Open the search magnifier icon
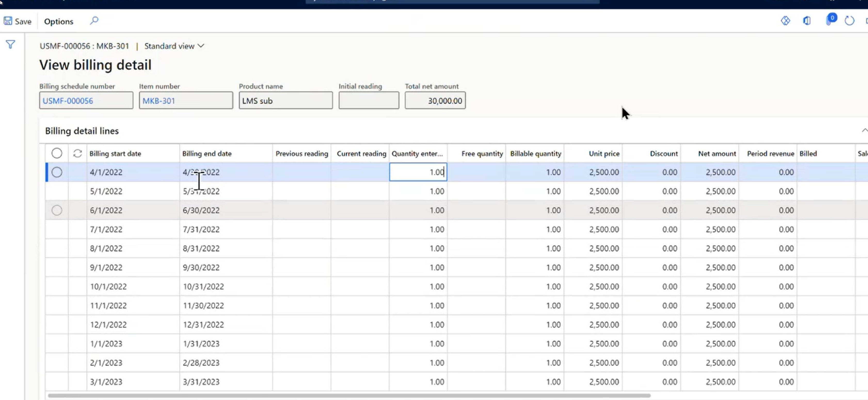Viewport: 868px width, 400px height. 94,21
